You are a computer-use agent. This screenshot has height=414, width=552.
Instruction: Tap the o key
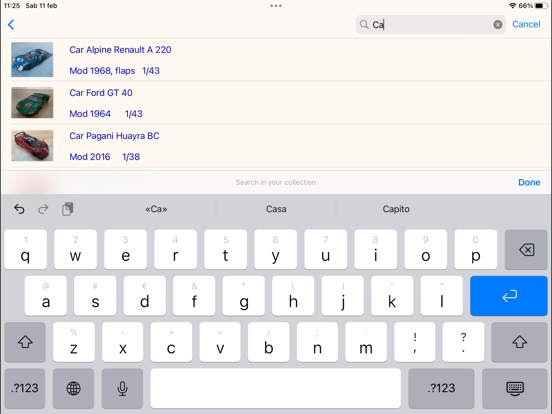tap(426, 250)
